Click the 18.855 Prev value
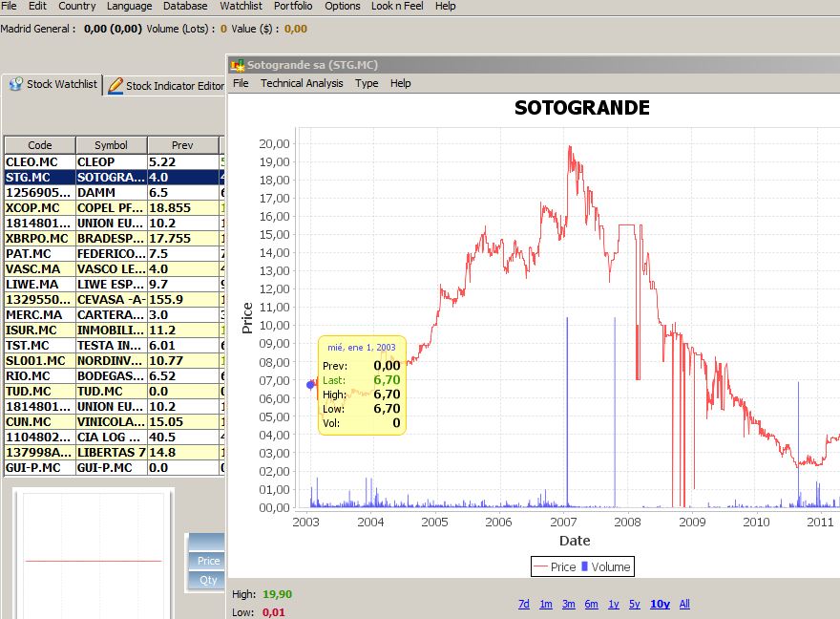This screenshot has height=619, width=840. [182, 208]
